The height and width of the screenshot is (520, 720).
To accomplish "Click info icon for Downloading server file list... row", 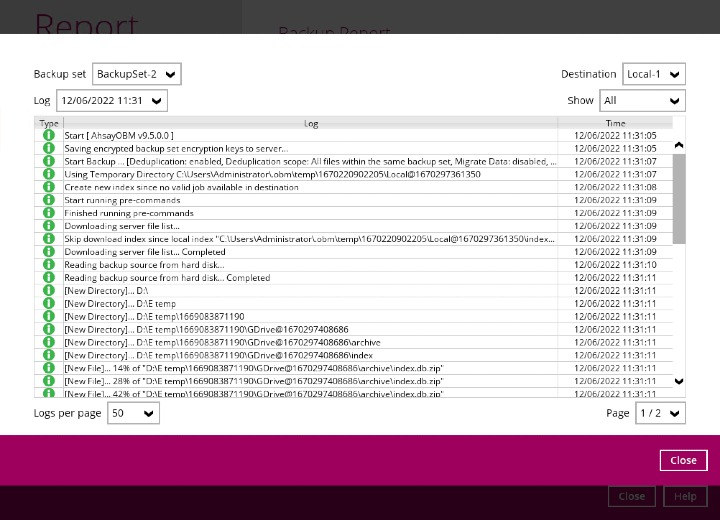I will [49, 226].
